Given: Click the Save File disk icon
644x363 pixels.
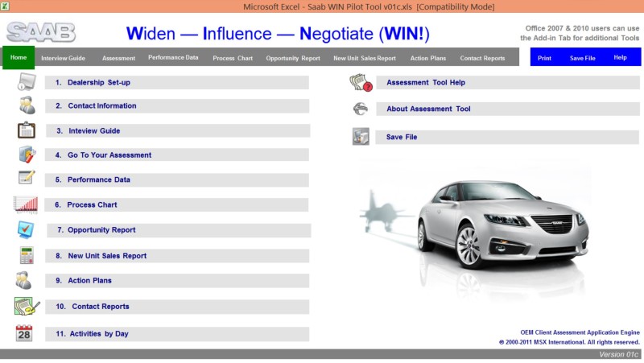Looking at the screenshot, I should (x=360, y=137).
